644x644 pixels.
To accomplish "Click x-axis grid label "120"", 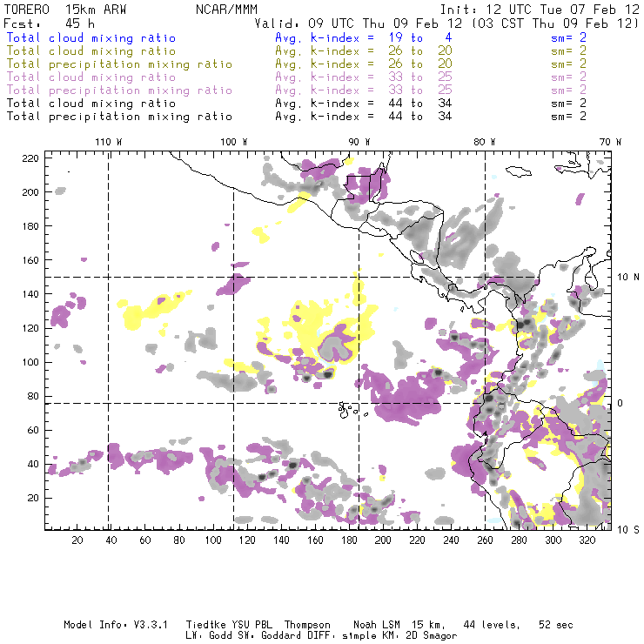I will pyautogui.click(x=247, y=540).
